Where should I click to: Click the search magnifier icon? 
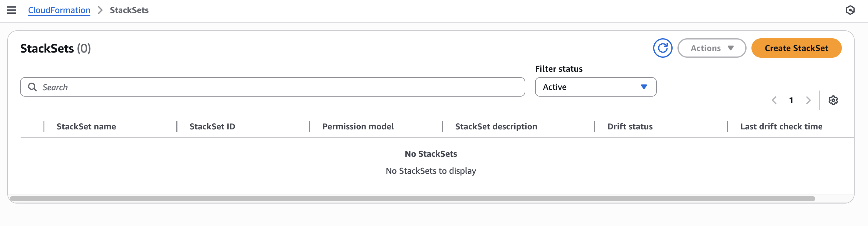[x=32, y=87]
